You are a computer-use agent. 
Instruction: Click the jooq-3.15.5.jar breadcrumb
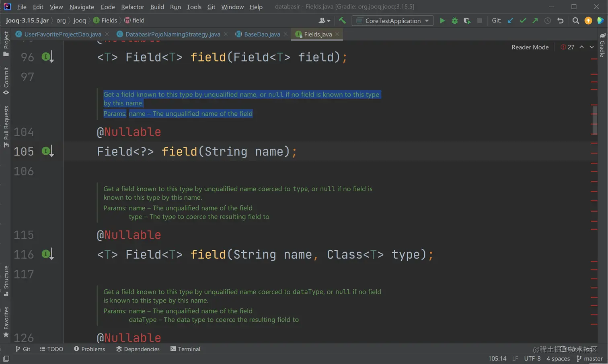(27, 20)
